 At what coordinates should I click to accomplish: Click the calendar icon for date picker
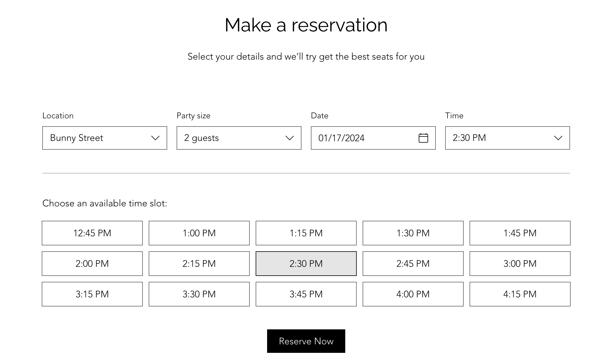coord(424,138)
